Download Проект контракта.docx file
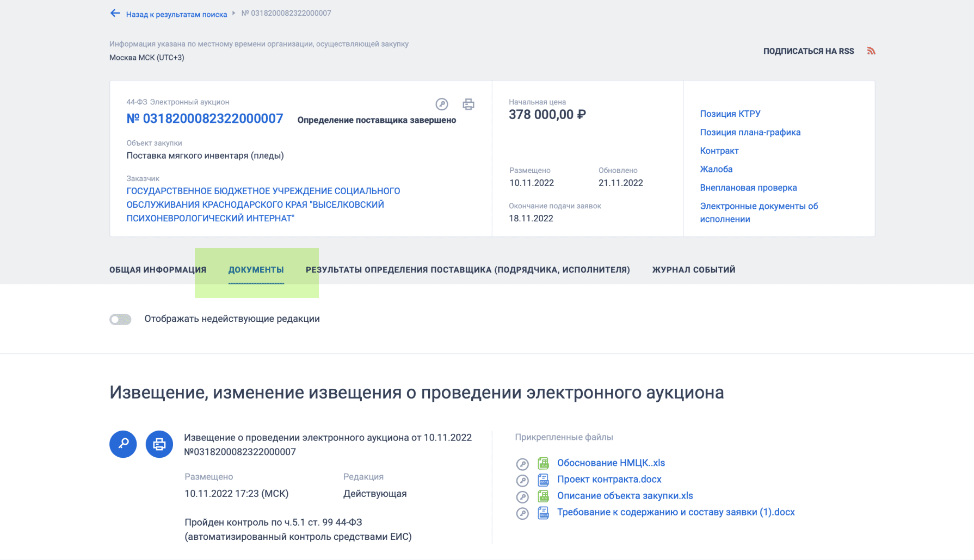The width and height of the screenshot is (974, 560). [x=609, y=480]
